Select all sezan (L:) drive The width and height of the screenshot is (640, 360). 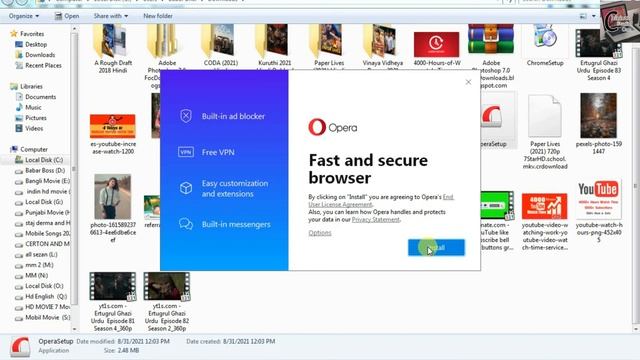(x=36, y=254)
